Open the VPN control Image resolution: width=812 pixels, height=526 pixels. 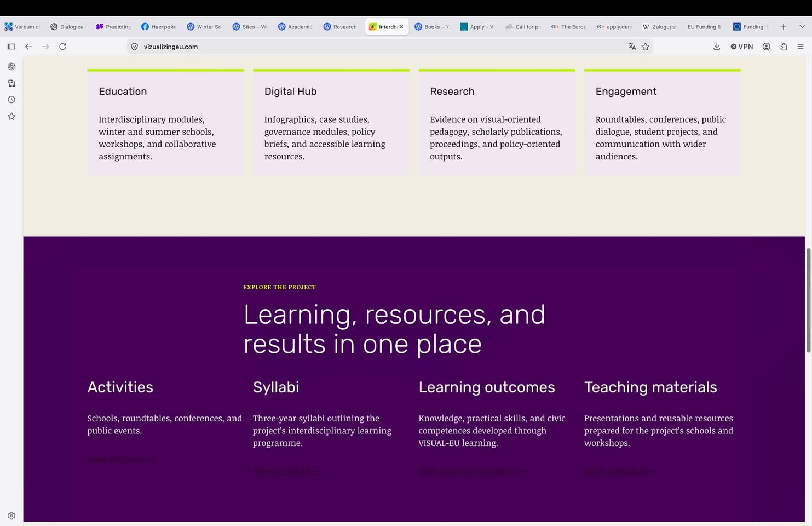[742, 47]
